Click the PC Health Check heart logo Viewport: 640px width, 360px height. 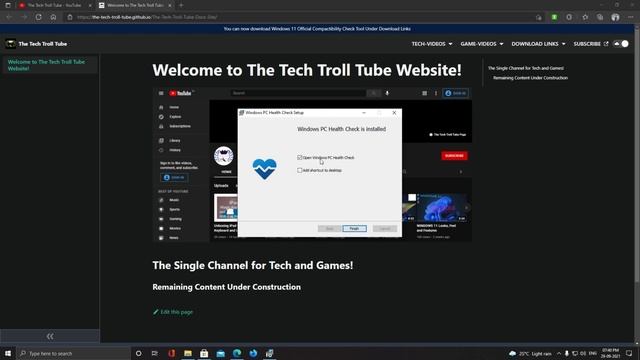coord(264,169)
